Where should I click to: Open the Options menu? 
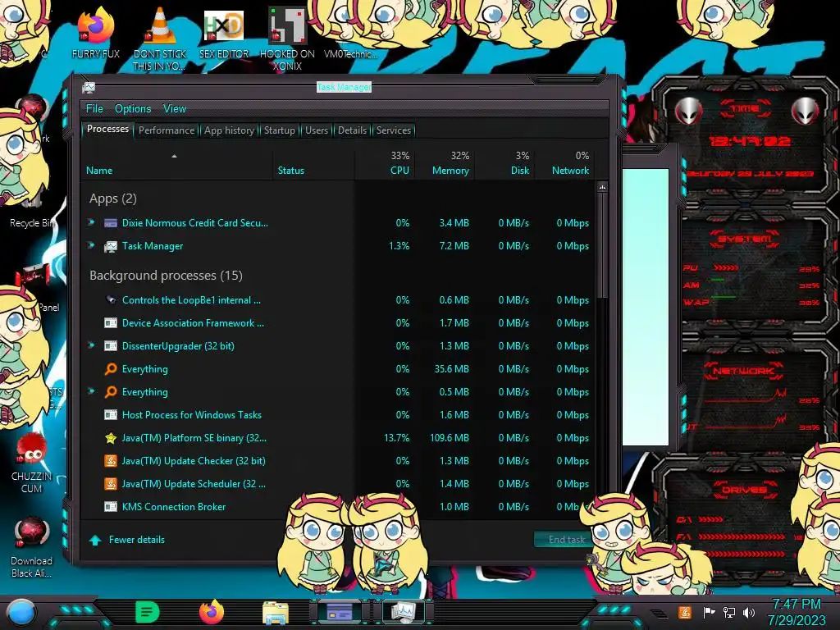pos(133,109)
